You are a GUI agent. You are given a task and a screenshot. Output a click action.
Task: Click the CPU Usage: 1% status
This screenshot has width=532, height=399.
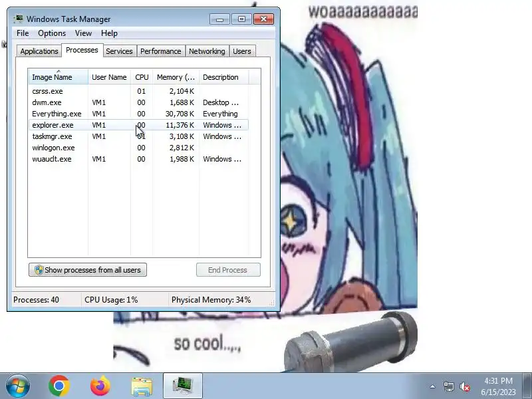click(x=111, y=300)
